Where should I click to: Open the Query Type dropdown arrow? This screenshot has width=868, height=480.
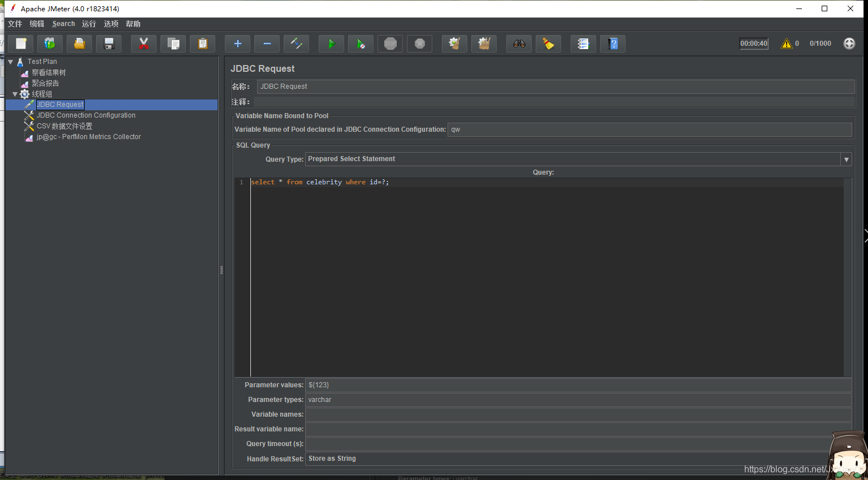coord(847,159)
